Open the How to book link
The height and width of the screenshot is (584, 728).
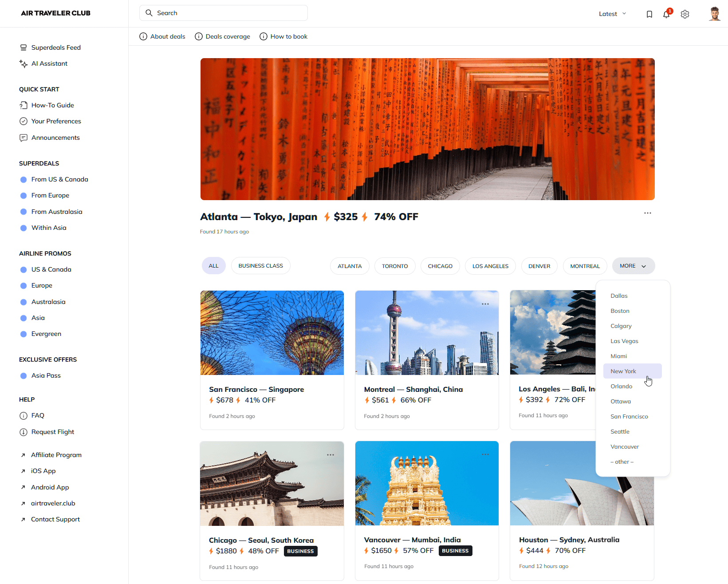(283, 36)
